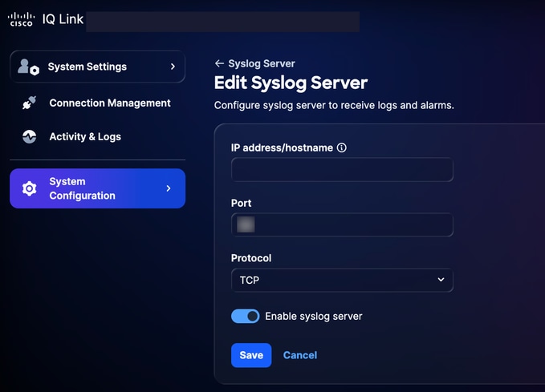The image size is (545, 392).
Task: Click the Edit Syslog Server heading
Action: coord(291,83)
